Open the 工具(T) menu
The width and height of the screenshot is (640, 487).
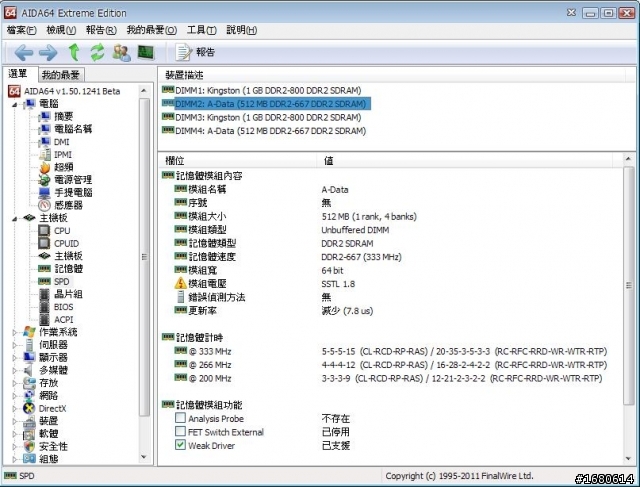[202, 30]
